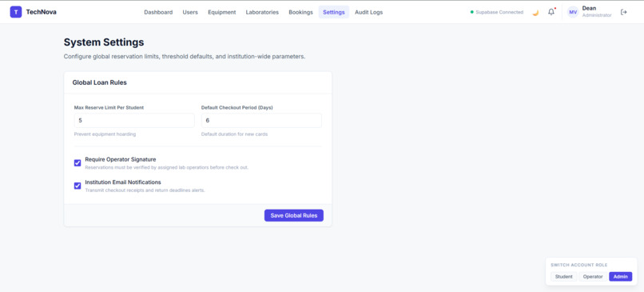Toggle Institution Email Notifications checkbox

(78, 186)
